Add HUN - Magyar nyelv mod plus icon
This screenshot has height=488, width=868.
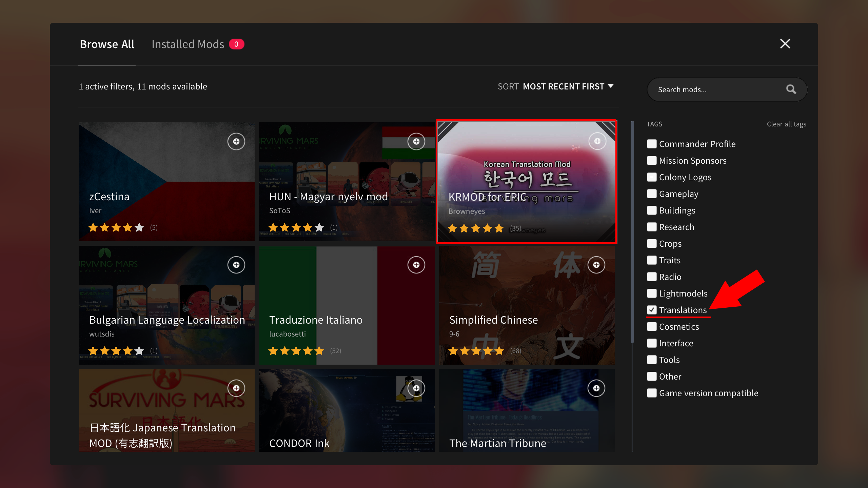click(416, 141)
